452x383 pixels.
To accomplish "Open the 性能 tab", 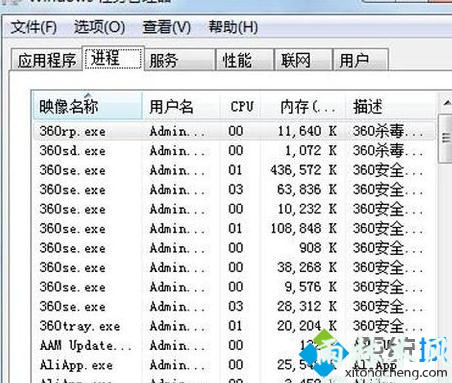I will pos(245,60).
